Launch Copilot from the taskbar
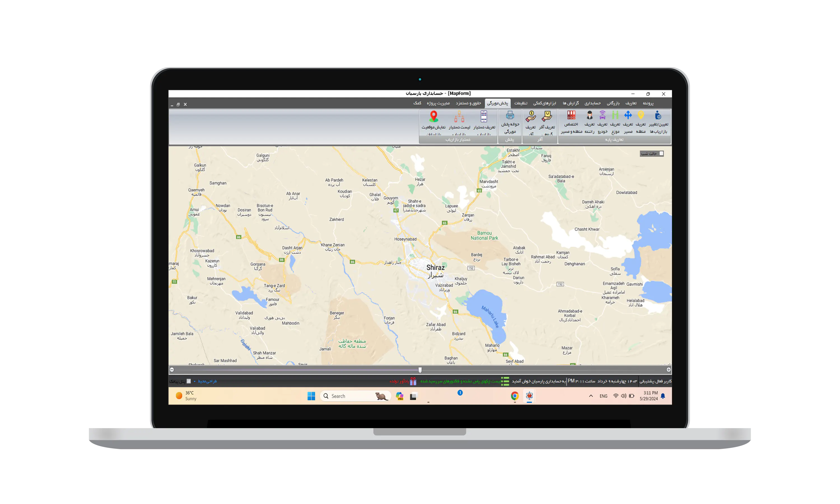This screenshot has width=840, height=504. coord(400,396)
